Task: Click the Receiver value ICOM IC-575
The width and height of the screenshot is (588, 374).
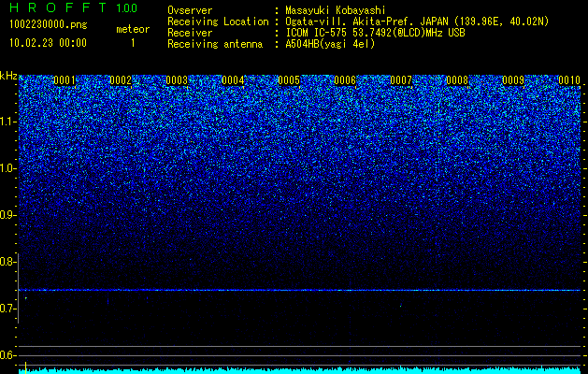Action: tap(318, 33)
